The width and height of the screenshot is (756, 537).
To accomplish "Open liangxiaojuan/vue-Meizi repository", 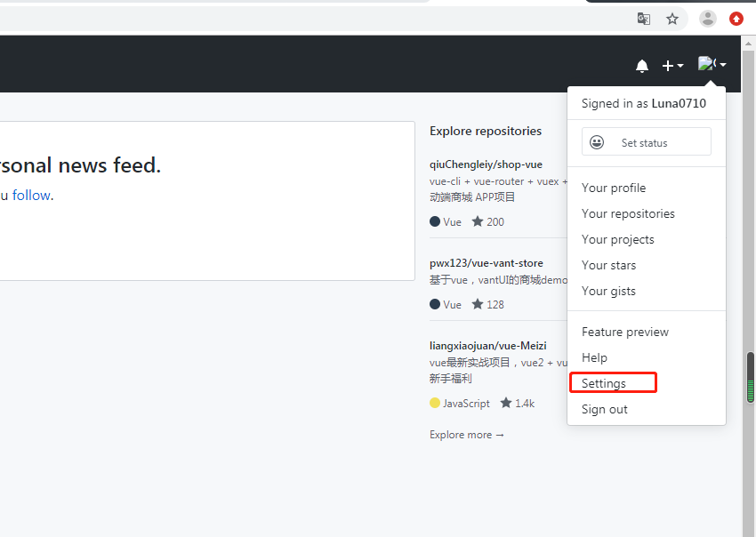I will coord(488,346).
